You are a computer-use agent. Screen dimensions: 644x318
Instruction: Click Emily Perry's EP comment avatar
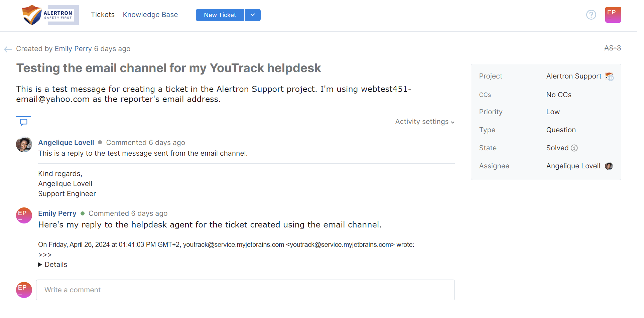[x=24, y=215]
